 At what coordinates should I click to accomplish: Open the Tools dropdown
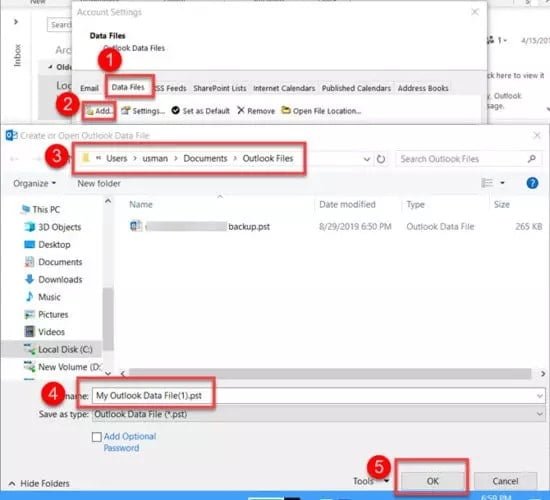click(370, 481)
